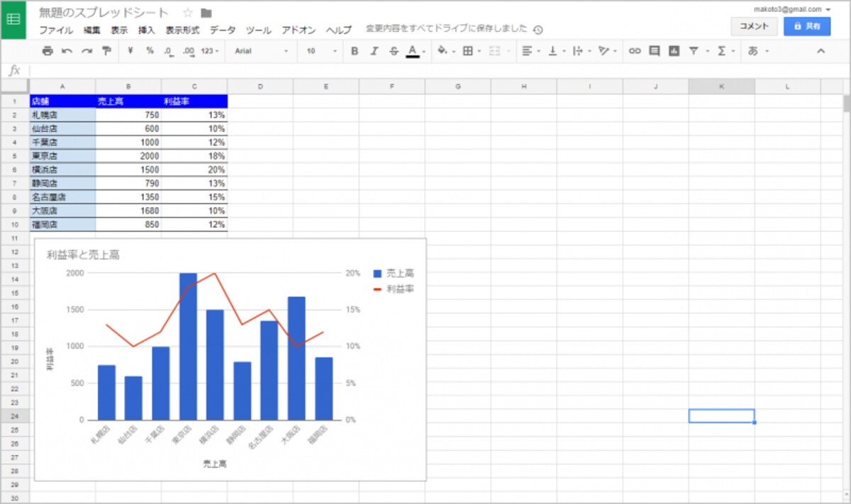The height and width of the screenshot is (504, 851).
Task: Open the Arial font dropdown
Action: click(261, 51)
